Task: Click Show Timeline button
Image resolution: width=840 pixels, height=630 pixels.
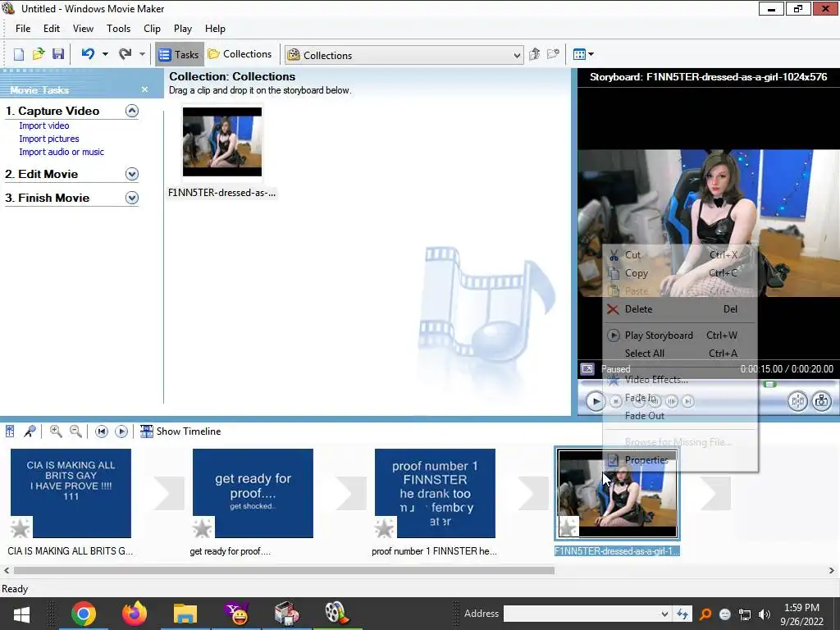Action: pyautogui.click(x=180, y=431)
